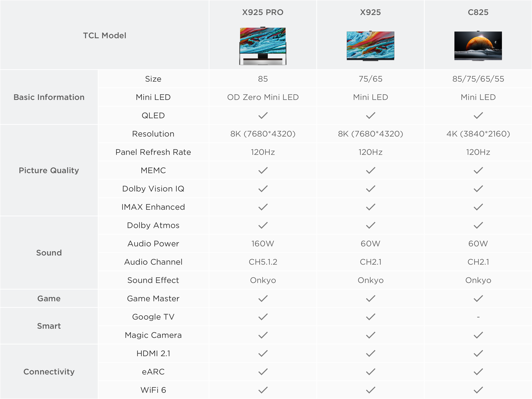Click the X925 TV product image
Image resolution: width=532 pixels, height=399 pixels.
pyautogui.click(x=370, y=46)
